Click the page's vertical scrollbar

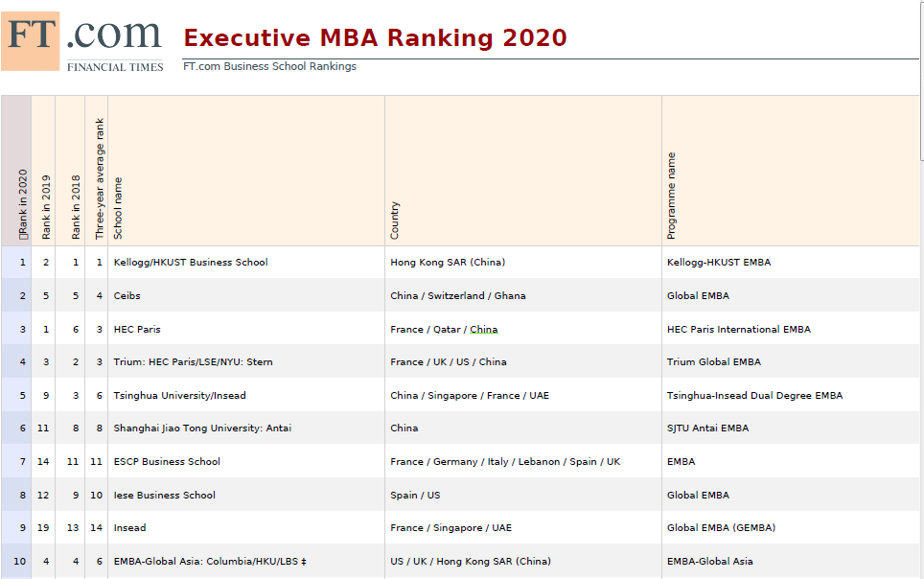(921, 288)
